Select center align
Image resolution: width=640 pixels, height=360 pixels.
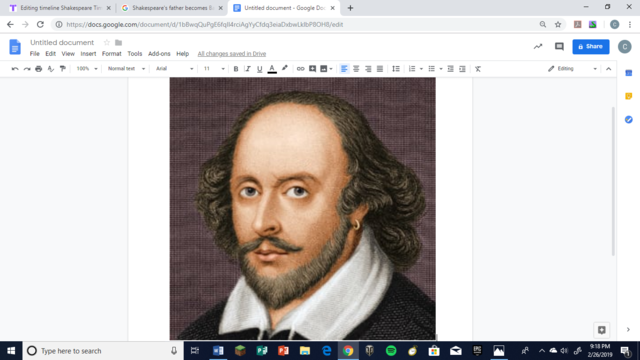tap(356, 69)
